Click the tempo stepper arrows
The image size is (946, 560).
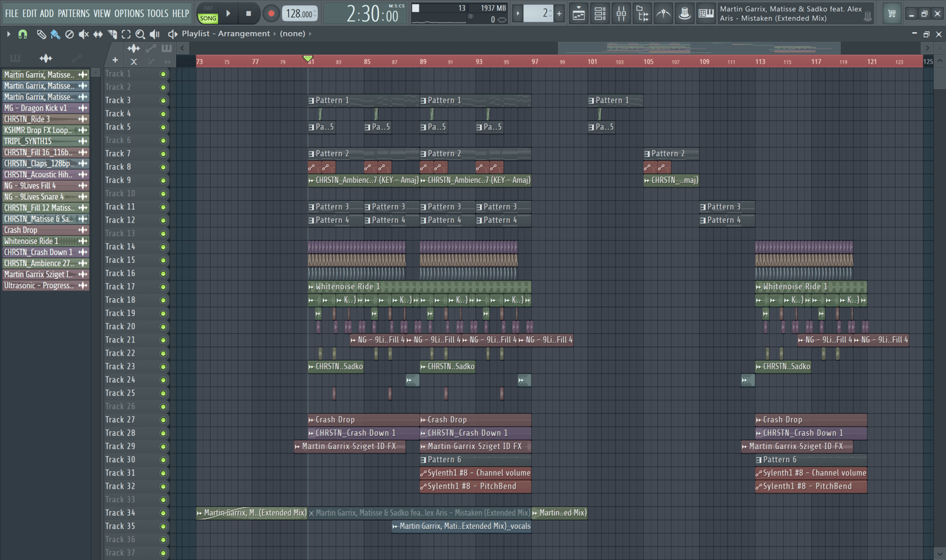[315, 13]
